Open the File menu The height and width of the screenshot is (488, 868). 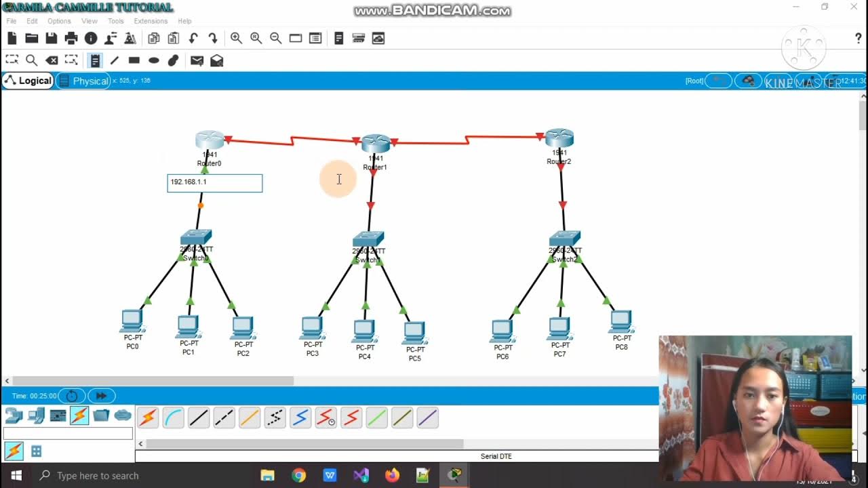point(12,21)
